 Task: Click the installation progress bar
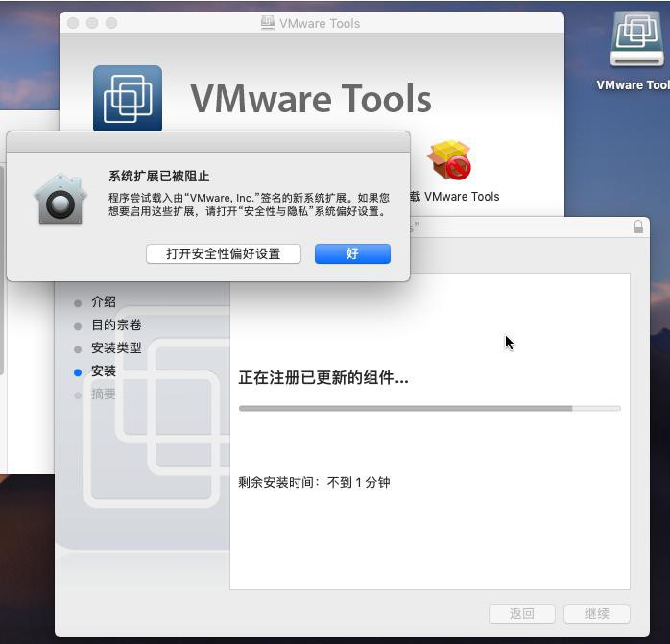coord(429,409)
